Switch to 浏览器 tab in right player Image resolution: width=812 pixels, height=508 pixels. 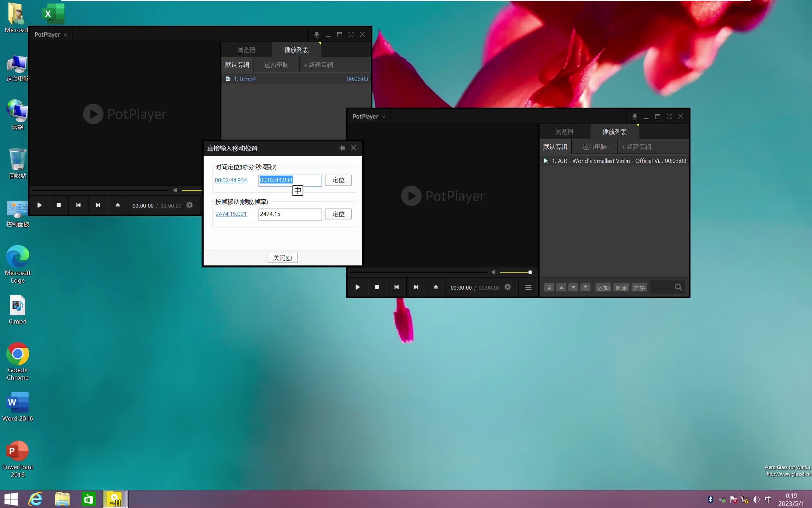pos(564,132)
